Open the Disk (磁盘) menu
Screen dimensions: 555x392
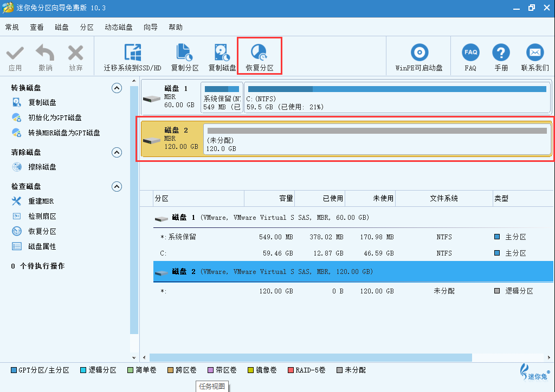point(62,27)
